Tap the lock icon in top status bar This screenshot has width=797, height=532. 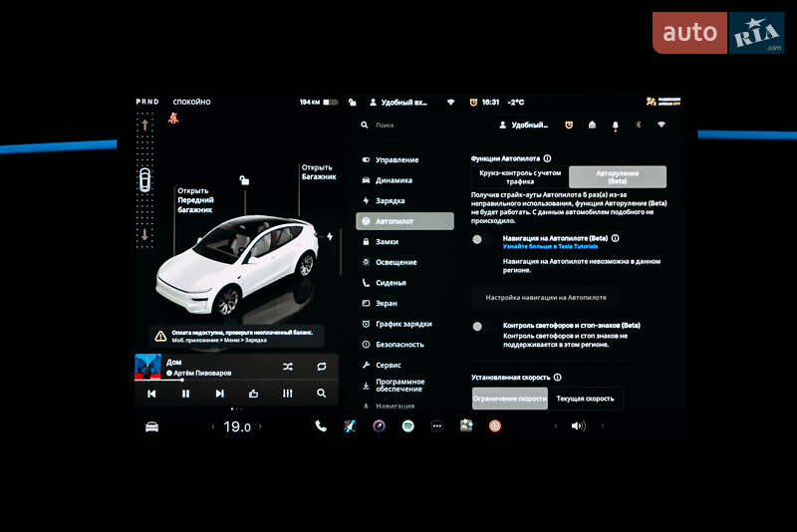click(353, 103)
